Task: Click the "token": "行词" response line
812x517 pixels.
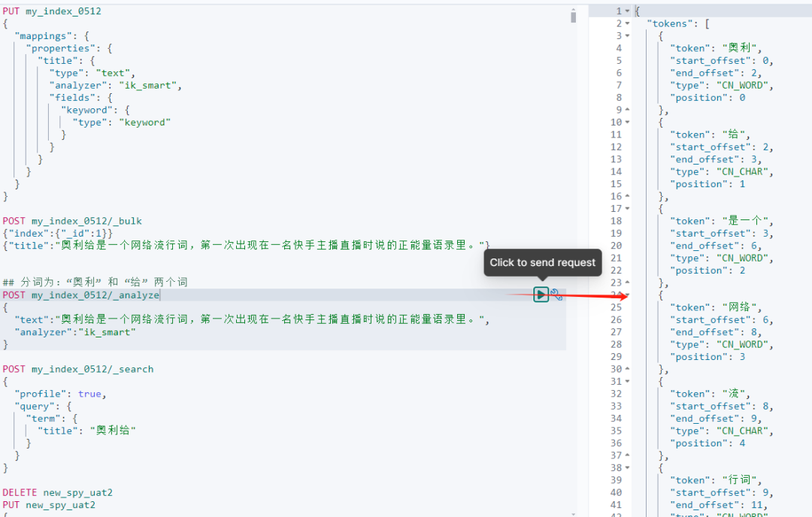Action: pyautogui.click(x=716, y=480)
